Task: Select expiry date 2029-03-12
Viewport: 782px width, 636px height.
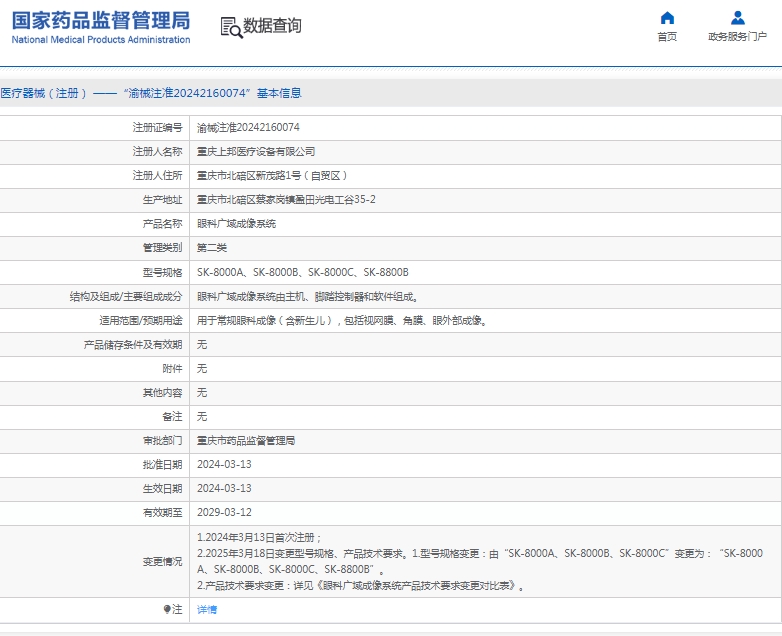Action: (x=224, y=512)
